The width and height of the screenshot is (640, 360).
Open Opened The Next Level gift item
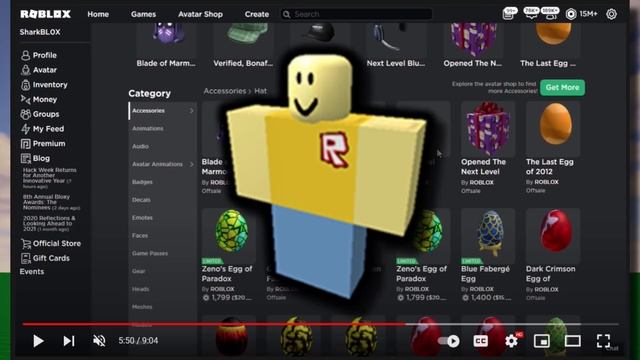pyautogui.click(x=488, y=148)
